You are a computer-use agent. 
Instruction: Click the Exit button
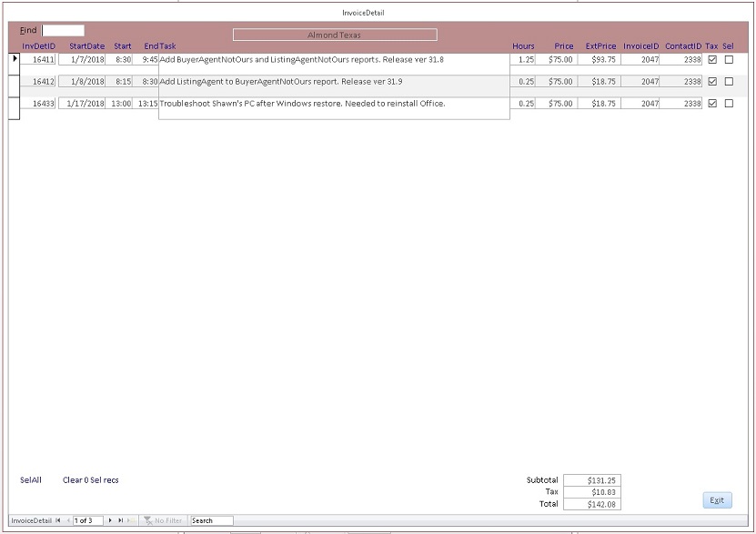click(x=716, y=499)
